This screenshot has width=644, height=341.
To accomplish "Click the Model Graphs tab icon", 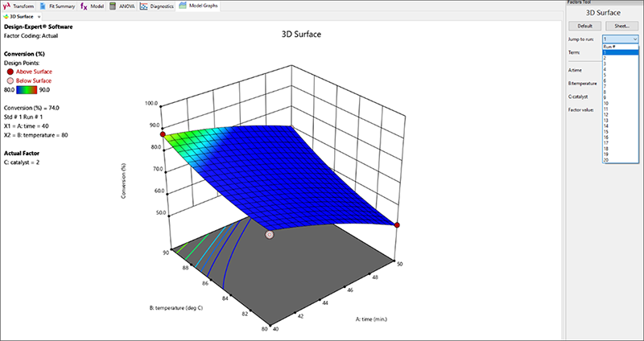I will [x=183, y=6].
